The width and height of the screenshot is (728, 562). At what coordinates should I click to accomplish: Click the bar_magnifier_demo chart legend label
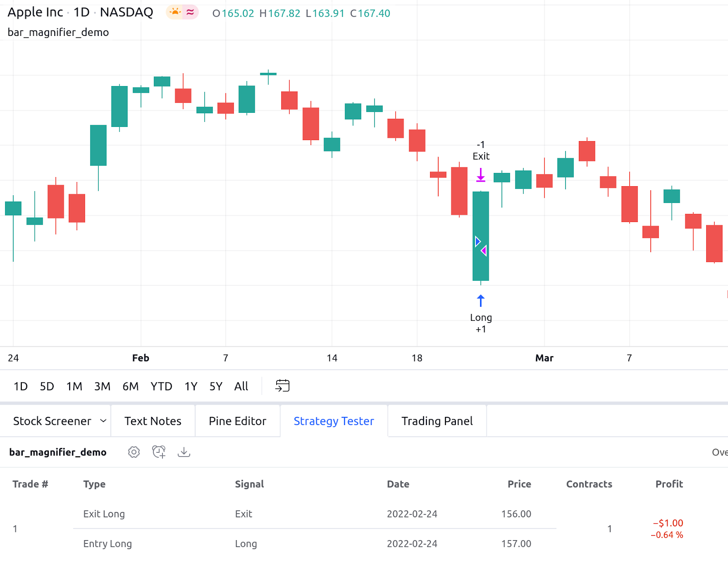click(x=58, y=32)
